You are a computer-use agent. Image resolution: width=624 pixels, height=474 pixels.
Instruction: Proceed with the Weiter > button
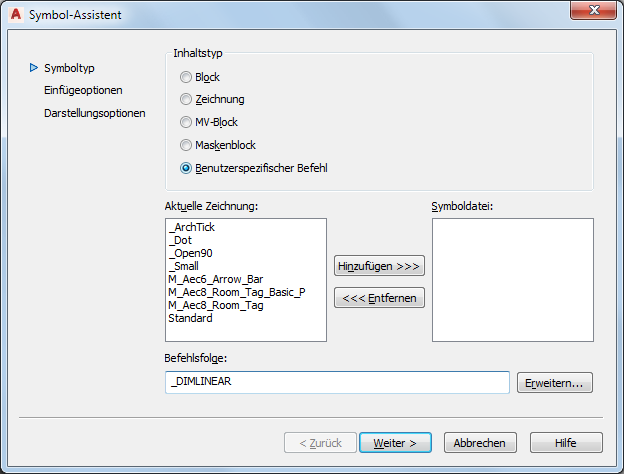395,442
